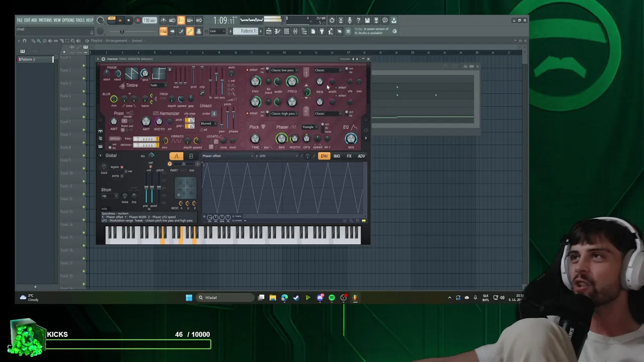This screenshot has height=362, width=644.
Task: Open File Explorer from the taskbar
Action: tap(273, 298)
